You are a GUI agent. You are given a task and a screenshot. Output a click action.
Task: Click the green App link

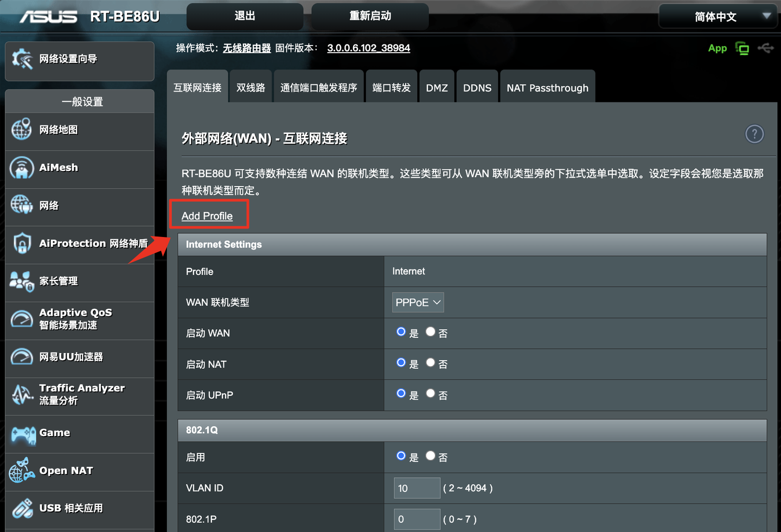[x=718, y=48]
